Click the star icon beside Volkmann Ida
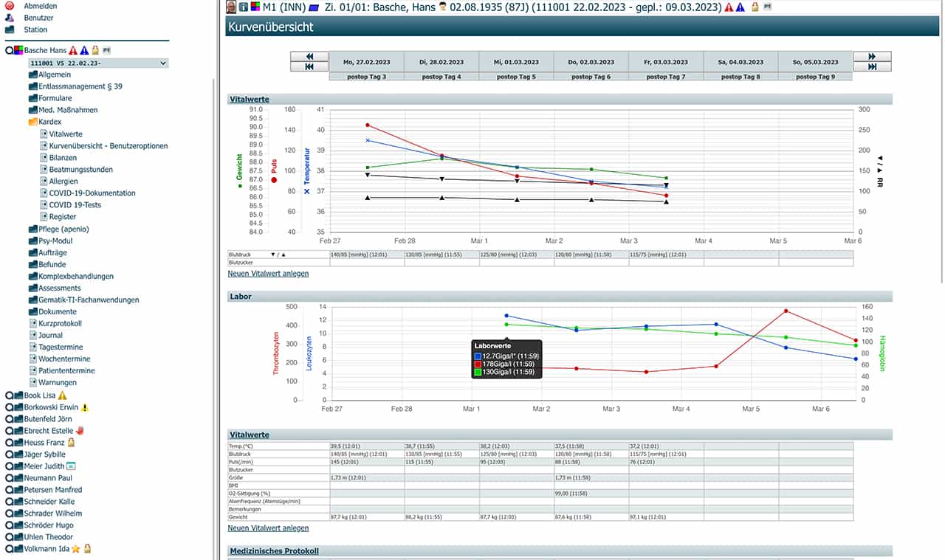Screen dimensions: 945x560 point(75,549)
